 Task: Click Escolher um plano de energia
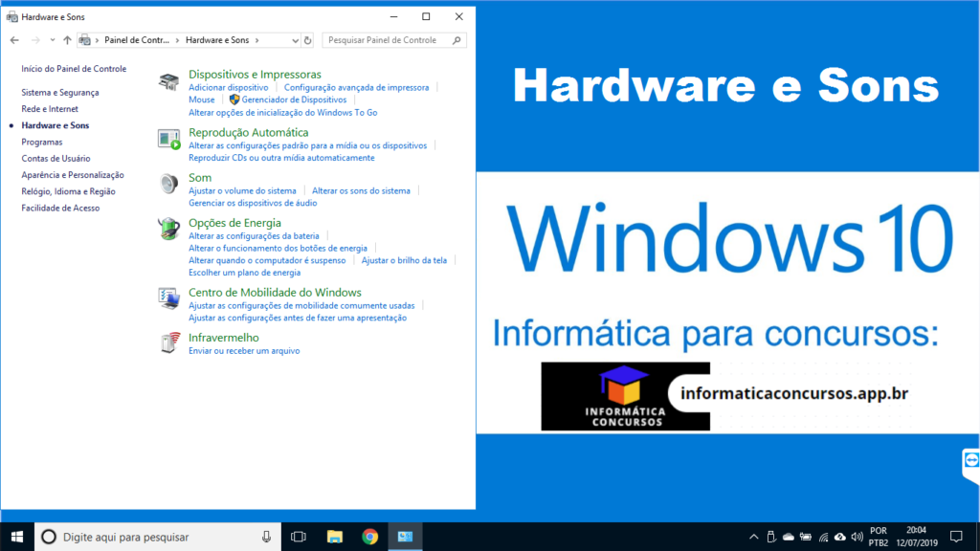(x=244, y=273)
